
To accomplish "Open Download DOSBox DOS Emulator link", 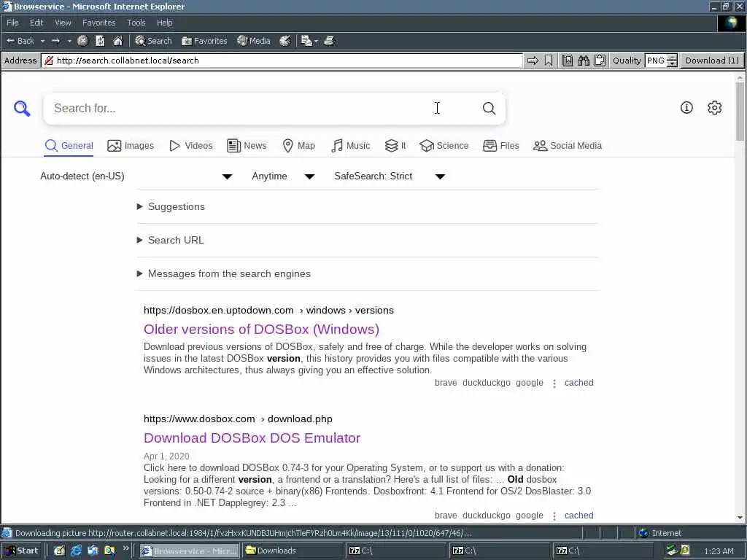I will 252,438.
